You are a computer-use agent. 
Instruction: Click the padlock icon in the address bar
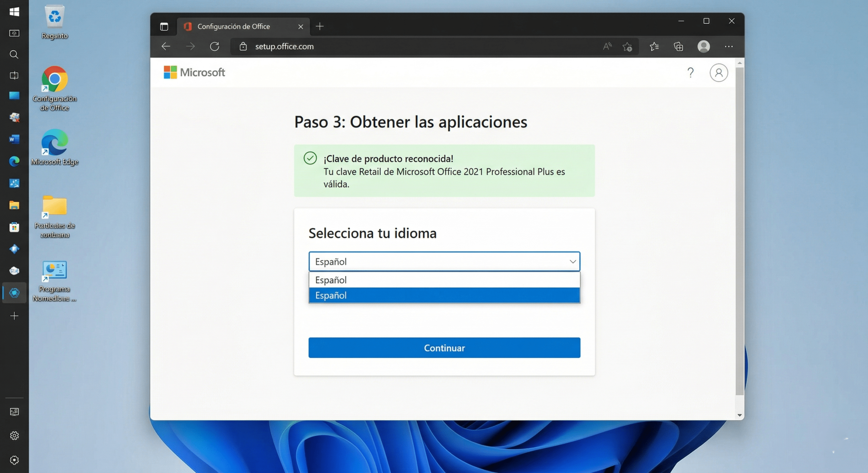pyautogui.click(x=243, y=46)
